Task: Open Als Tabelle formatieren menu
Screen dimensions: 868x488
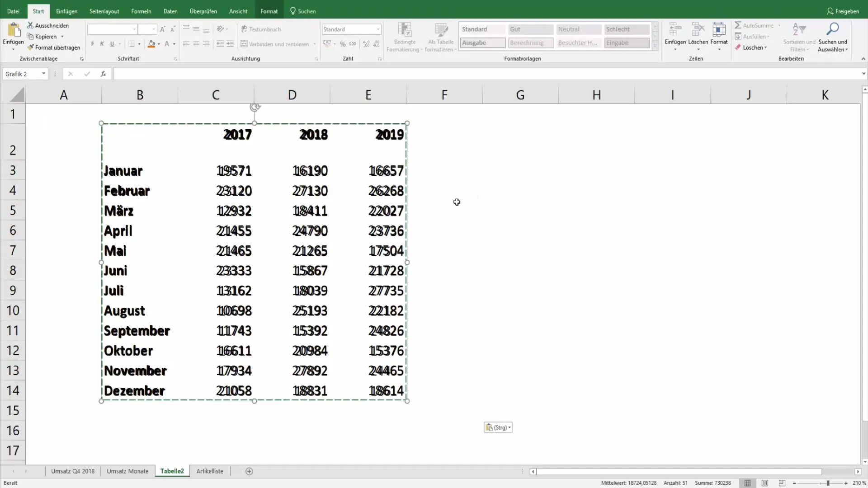Action: [440, 37]
